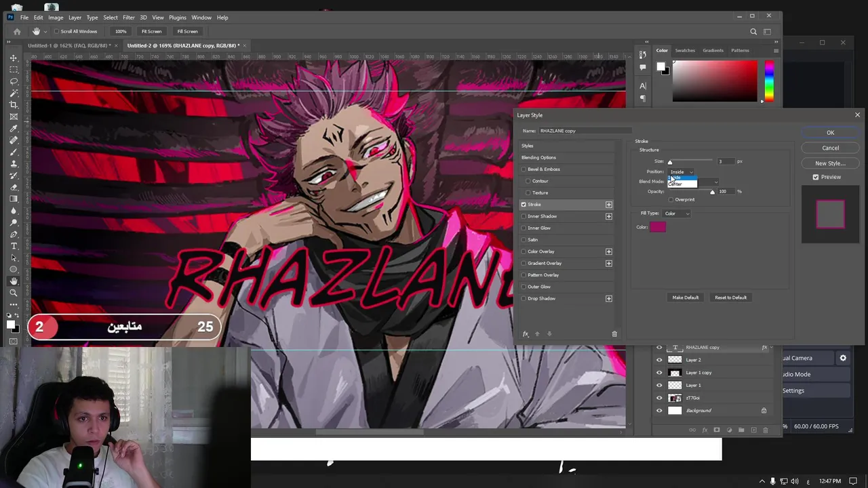Collapse RHAZLANE copy layer effects arrow
Screen dimensions: 868x488
771,348
